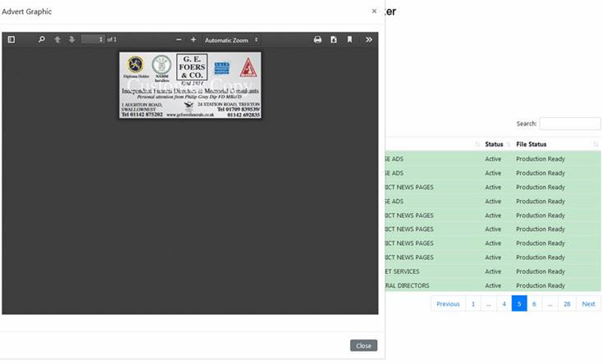Viewport: 602px width, 364px height.
Task: Click the Search input field
Action: pos(570,123)
